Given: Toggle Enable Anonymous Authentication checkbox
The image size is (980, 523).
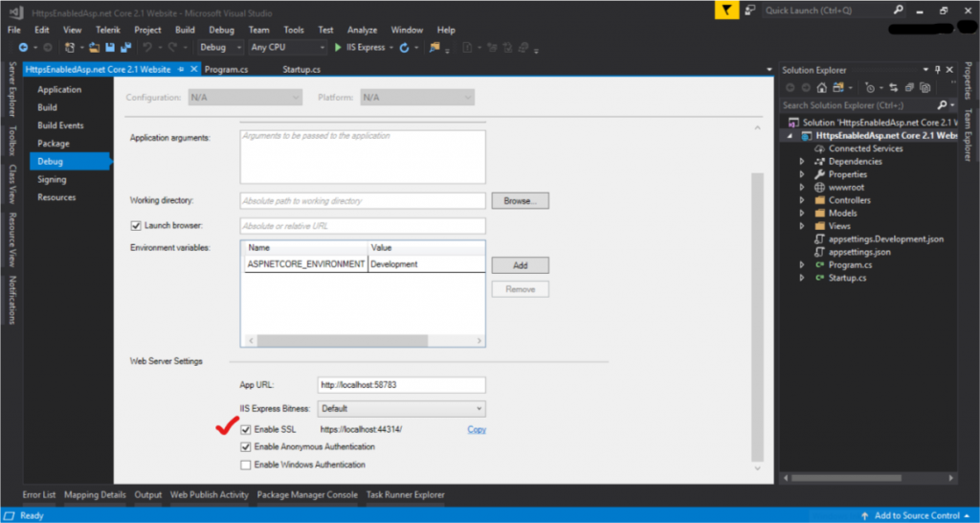Looking at the screenshot, I should [x=246, y=446].
